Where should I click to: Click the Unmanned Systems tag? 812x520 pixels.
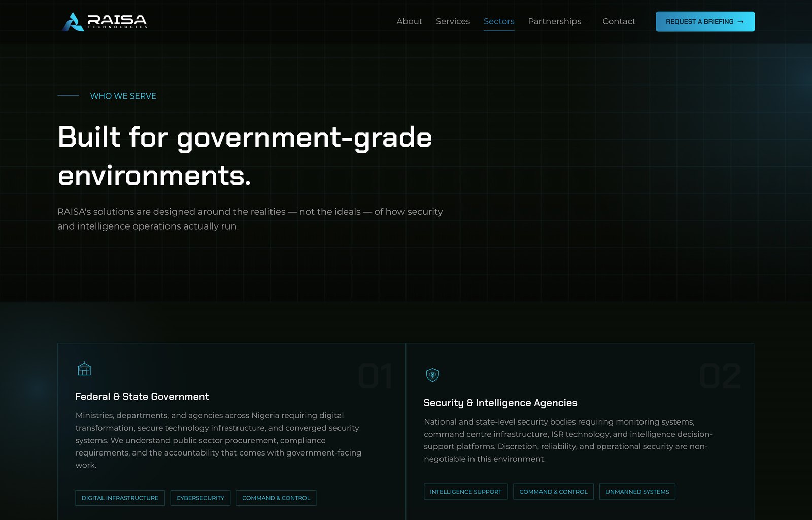click(x=637, y=492)
